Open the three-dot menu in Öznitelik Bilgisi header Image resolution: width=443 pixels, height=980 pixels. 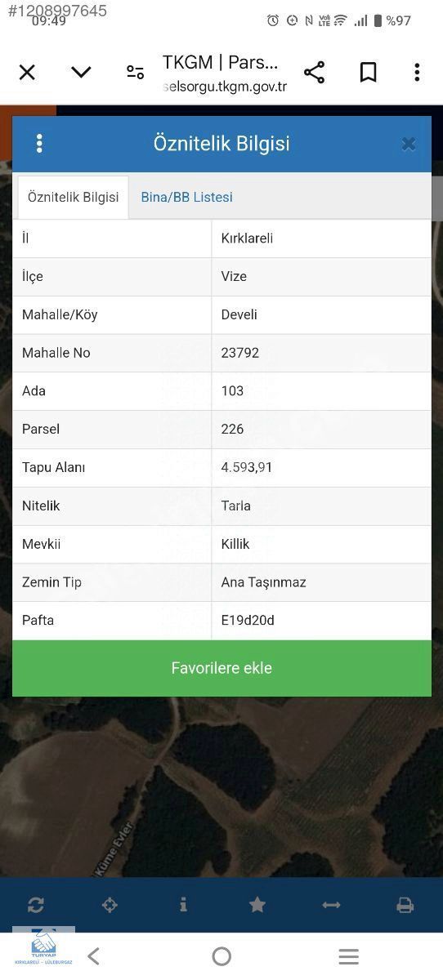(x=39, y=144)
